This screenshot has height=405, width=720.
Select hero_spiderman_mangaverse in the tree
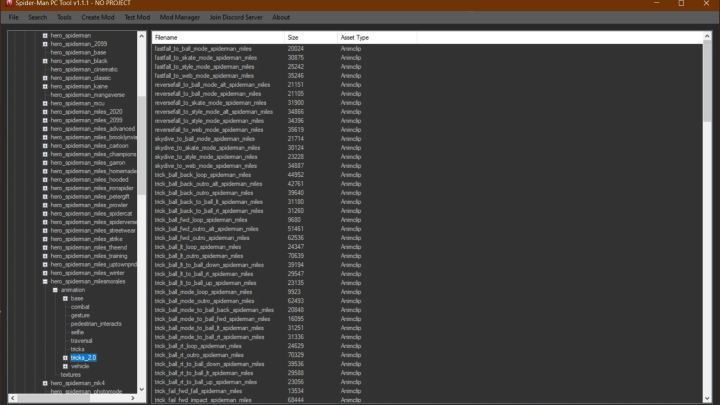87,95
